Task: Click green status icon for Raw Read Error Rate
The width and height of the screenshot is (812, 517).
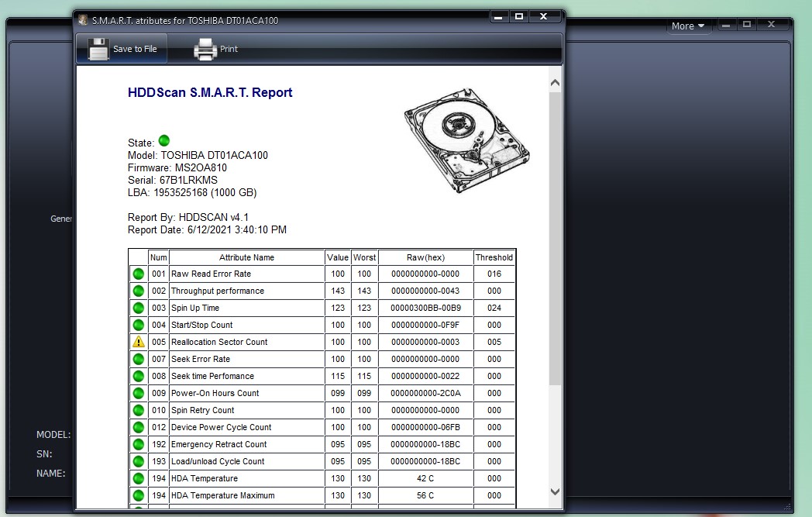Action: (x=139, y=274)
